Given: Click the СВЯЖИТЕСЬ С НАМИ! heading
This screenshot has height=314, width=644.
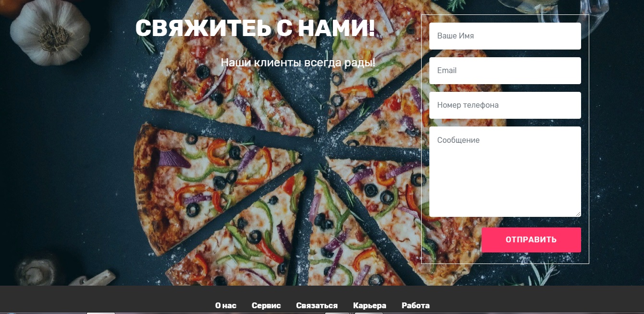Looking at the screenshot, I should coord(255,29).
